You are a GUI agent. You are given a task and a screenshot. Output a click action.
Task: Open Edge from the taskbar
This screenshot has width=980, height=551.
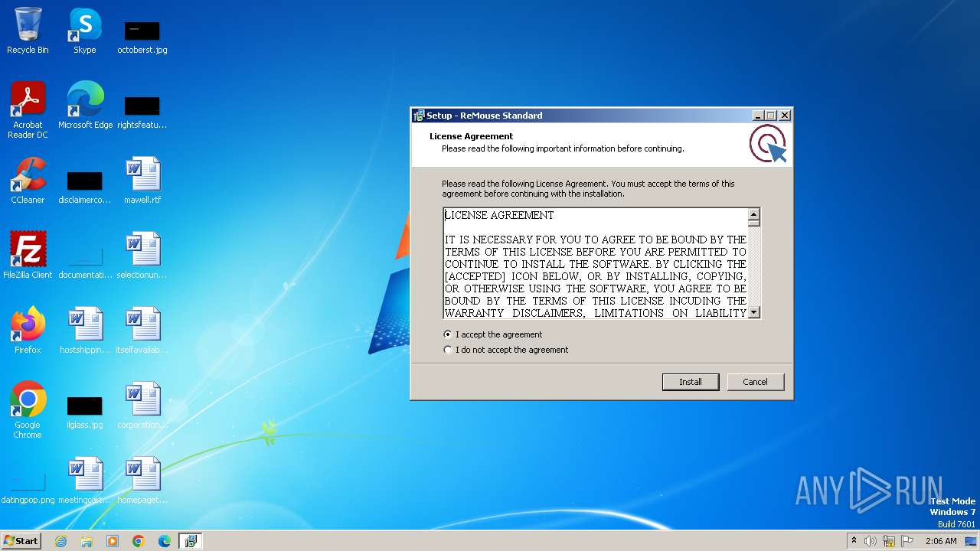[x=165, y=541]
